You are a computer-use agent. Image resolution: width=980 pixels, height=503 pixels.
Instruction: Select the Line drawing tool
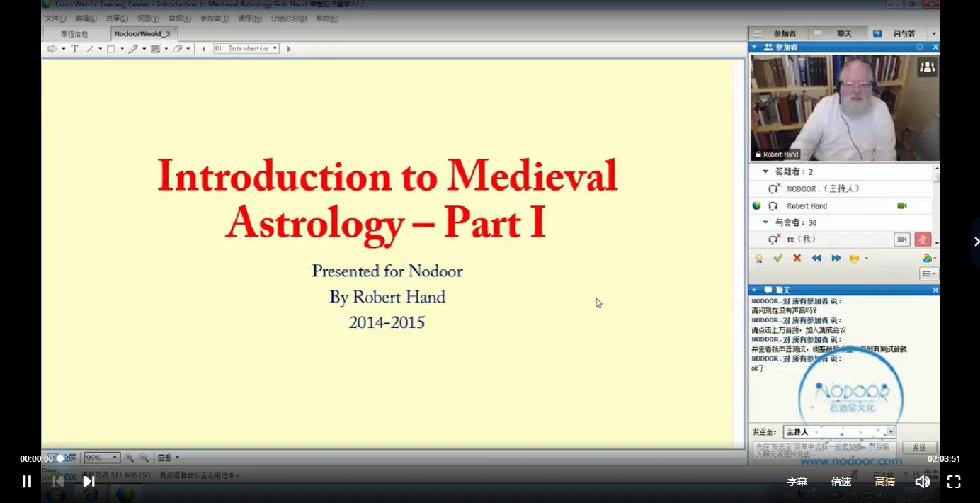90,48
